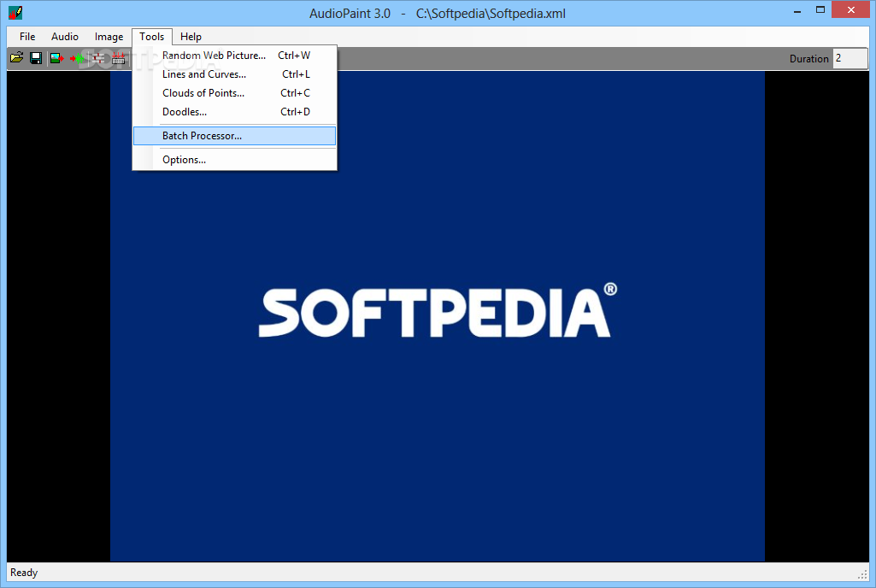Open the File menu
Image resolution: width=876 pixels, height=588 pixels.
[x=27, y=37]
